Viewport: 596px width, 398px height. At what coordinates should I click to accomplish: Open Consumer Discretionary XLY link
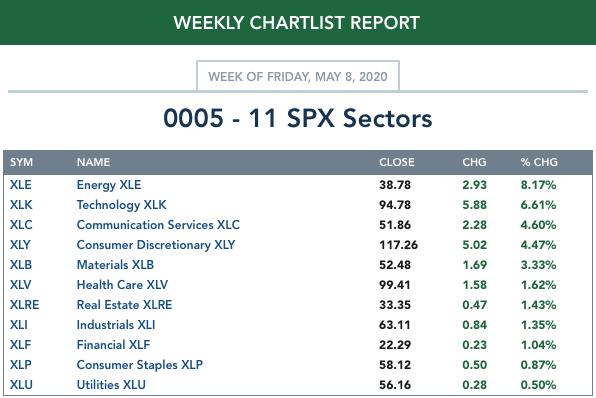[156, 245]
